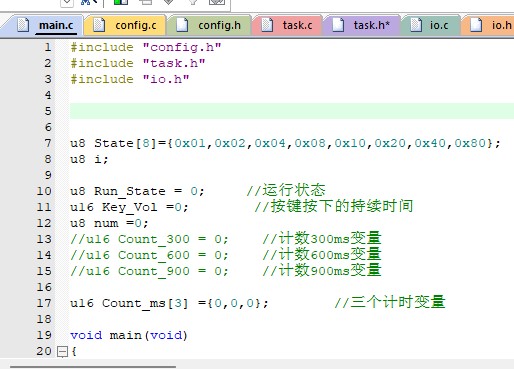514x369 pixels.
Task: Click the State array name on line 7
Action: 114,143
